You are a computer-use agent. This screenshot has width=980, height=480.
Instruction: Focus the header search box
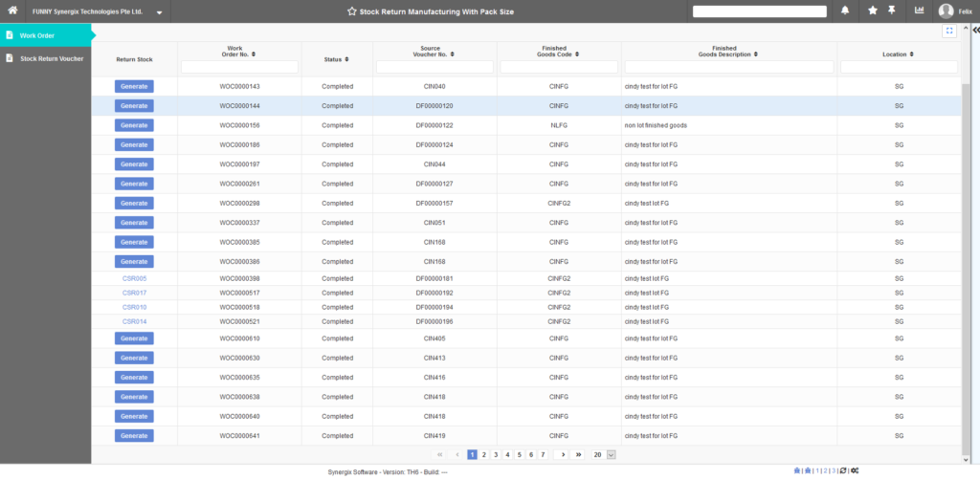(759, 11)
